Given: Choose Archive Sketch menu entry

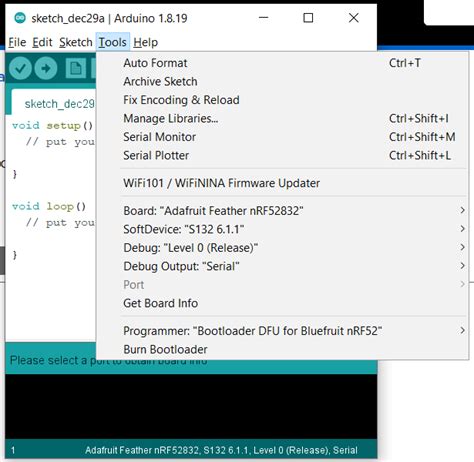Looking at the screenshot, I should [x=282, y=81].
